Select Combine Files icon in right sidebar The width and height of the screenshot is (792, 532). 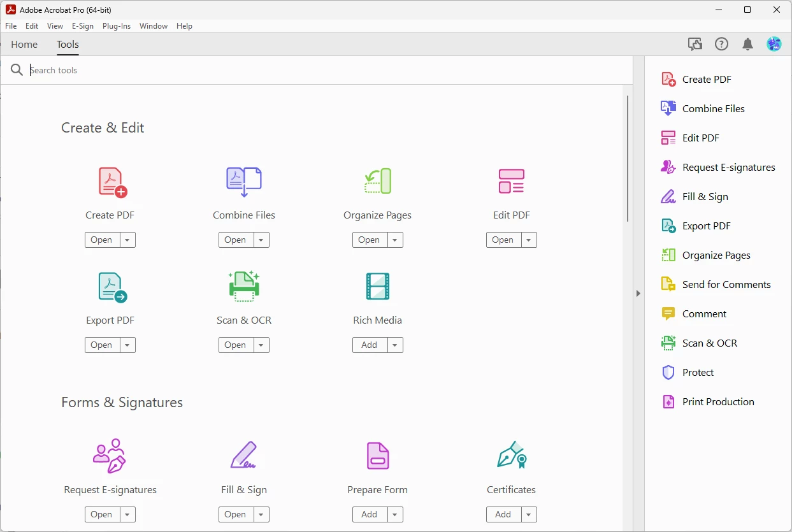(668, 109)
